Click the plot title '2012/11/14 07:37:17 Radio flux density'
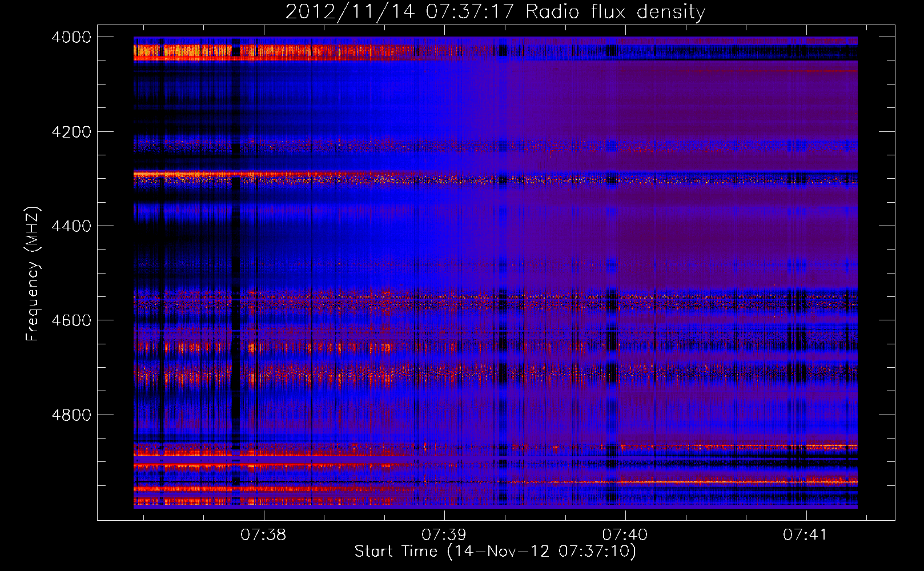 tap(495, 11)
